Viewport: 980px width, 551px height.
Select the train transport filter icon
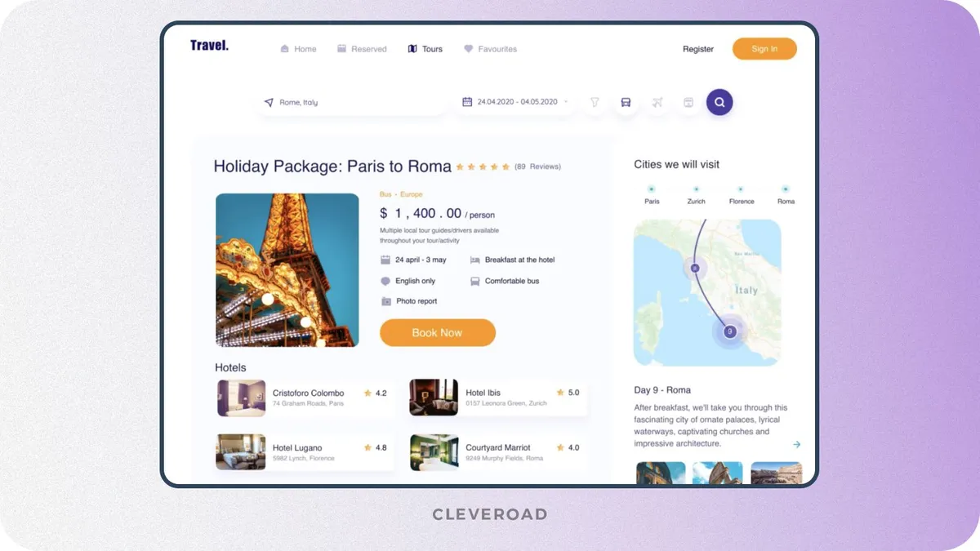coord(688,102)
